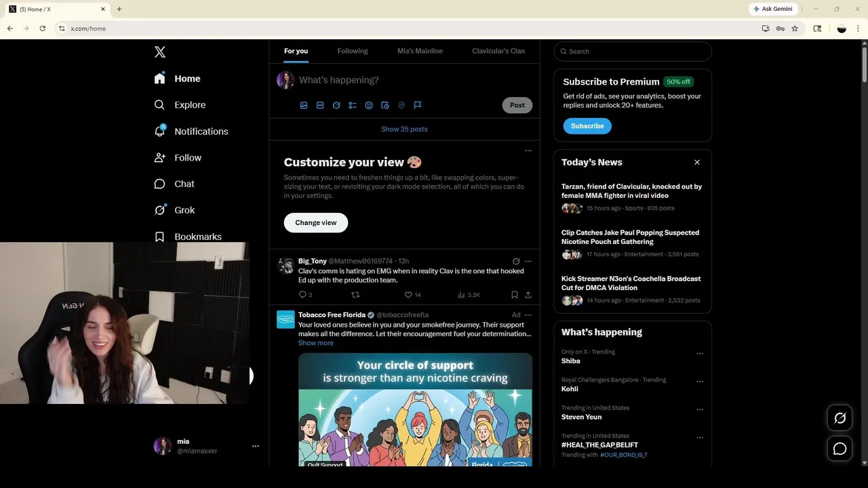
Task: Click the Search field
Action: click(x=633, y=52)
